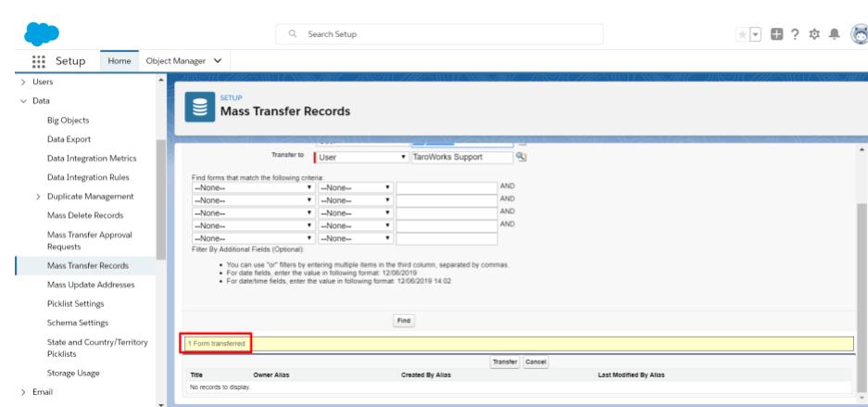Open Data Export in sidebar
868x407 pixels.
click(69, 139)
